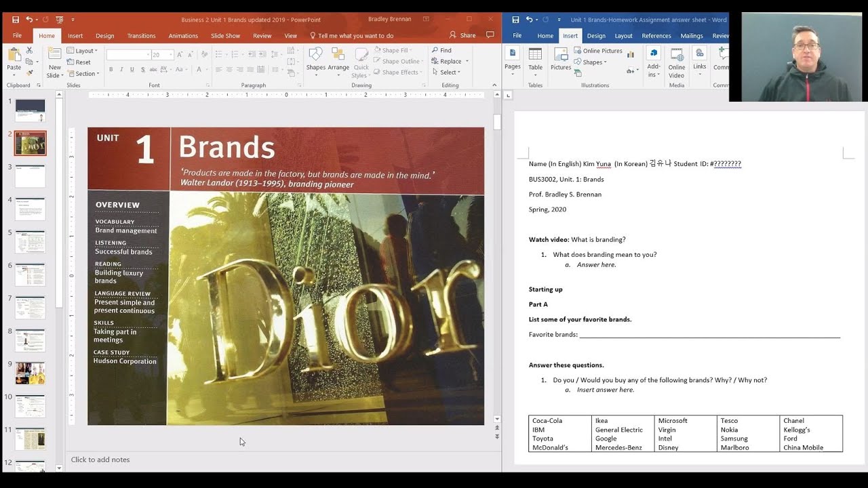Screen dimensions: 868x488
Task: Click the Share button in PowerPoint
Action: pyautogui.click(x=462, y=35)
